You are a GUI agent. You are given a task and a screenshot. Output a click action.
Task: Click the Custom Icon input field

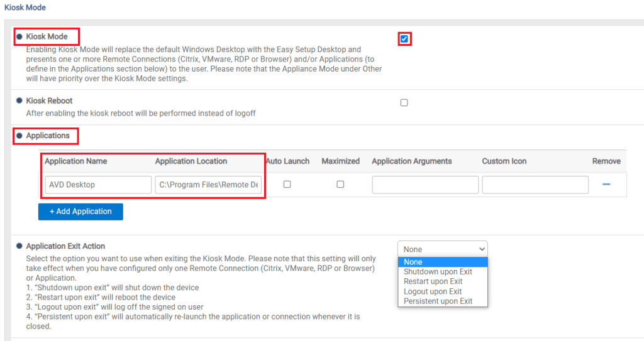pyautogui.click(x=535, y=185)
